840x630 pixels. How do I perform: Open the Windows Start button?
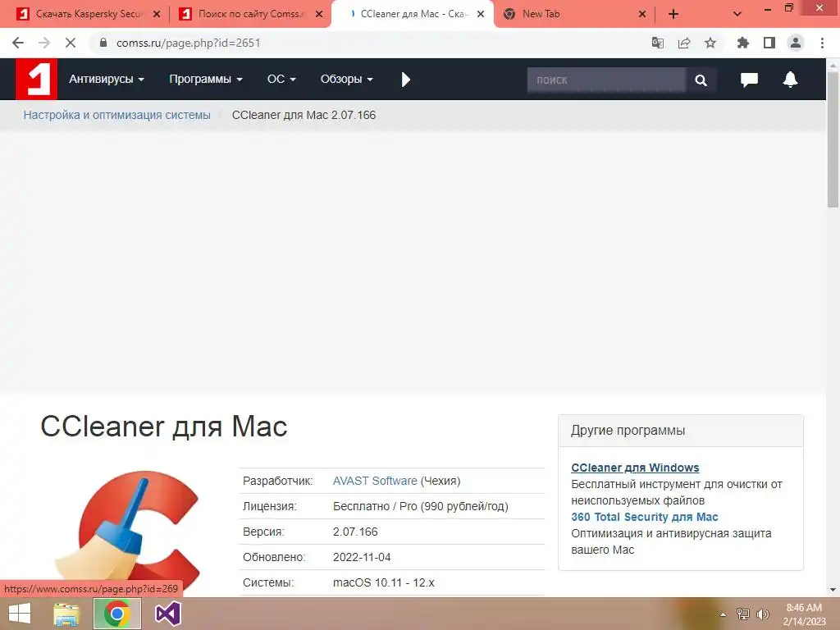point(20,614)
